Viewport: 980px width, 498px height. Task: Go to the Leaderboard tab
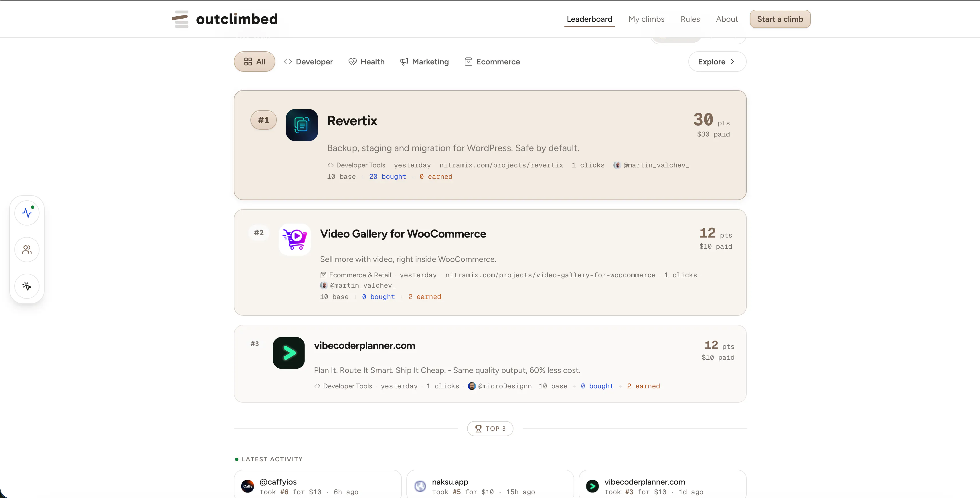click(x=589, y=19)
